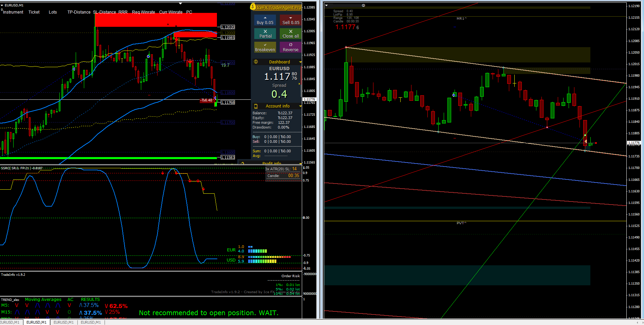Click the Drawdown 0.00% value
The image size is (644, 325).
tap(283, 127)
